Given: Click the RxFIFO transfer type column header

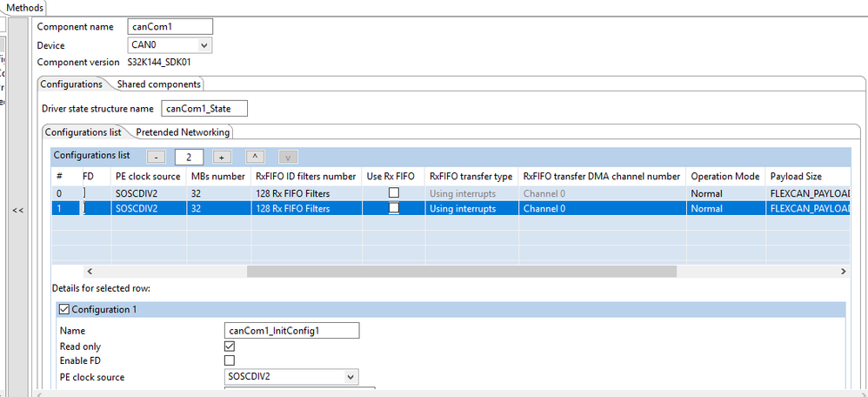Looking at the screenshot, I should pos(471,177).
